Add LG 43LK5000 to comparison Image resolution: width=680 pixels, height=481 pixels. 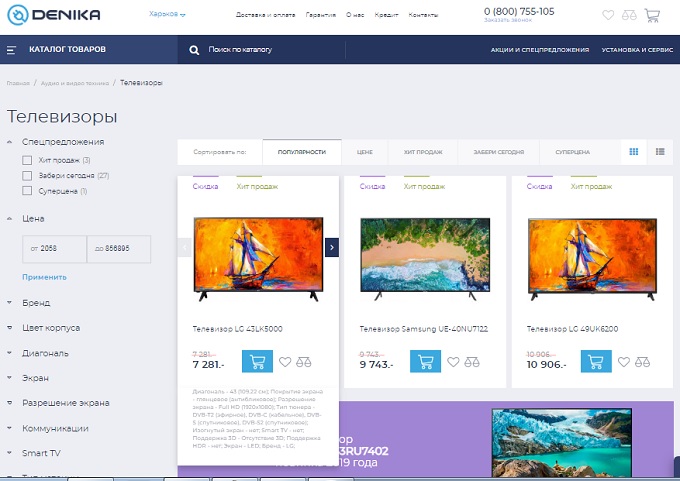pos(304,362)
